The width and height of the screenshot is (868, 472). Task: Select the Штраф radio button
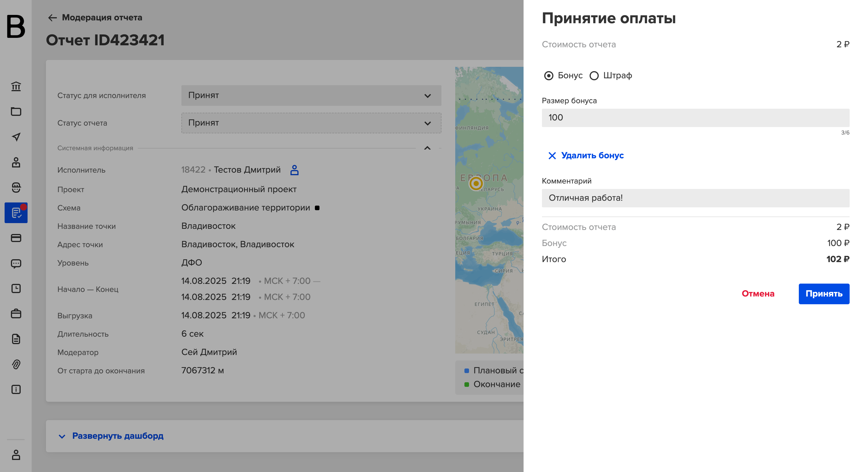(594, 76)
